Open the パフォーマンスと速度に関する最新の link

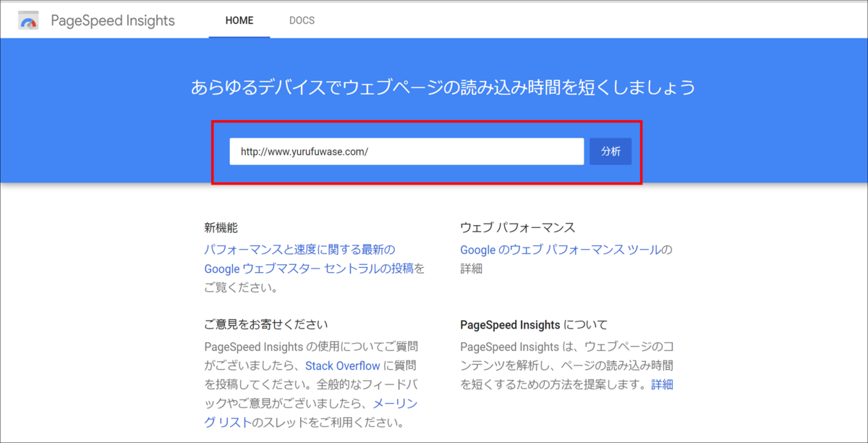pyautogui.click(x=300, y=250)
